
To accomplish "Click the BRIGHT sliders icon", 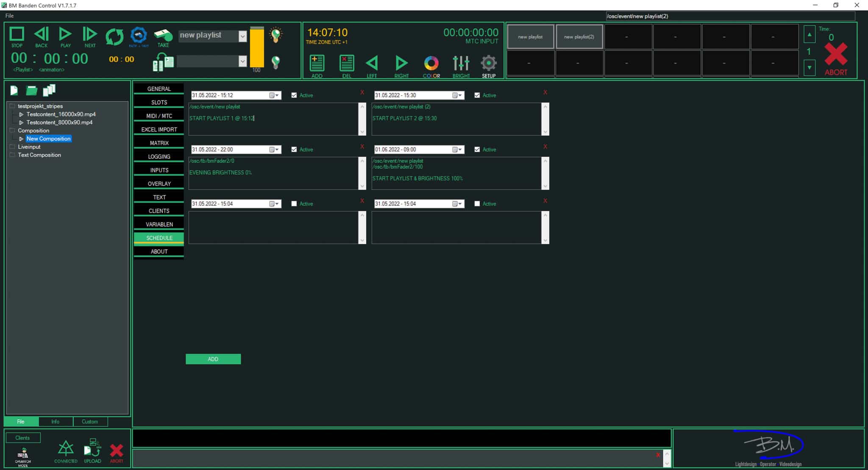I will pyautogui.click(x=461, y=63).
